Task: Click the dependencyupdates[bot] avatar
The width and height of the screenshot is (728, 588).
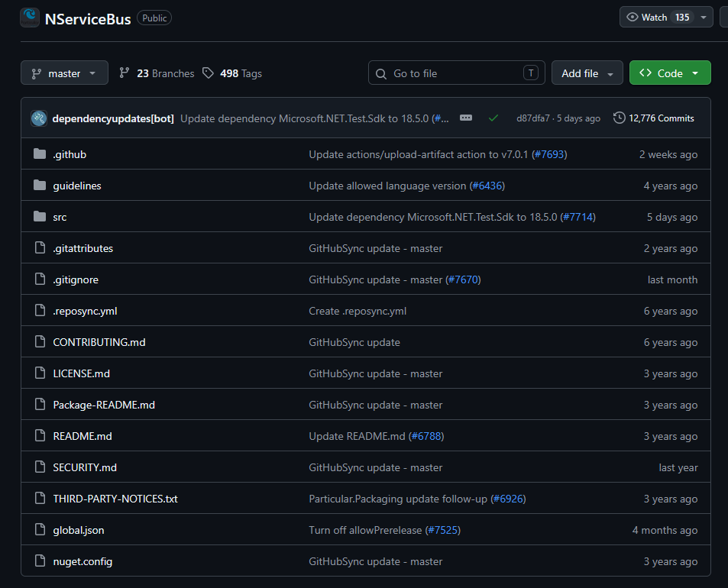Action: click(39, 118)
